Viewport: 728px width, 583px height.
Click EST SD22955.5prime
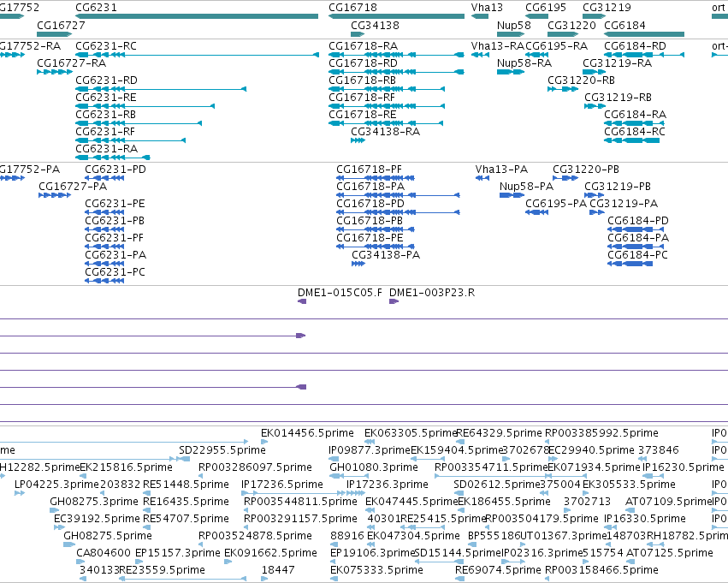[183, 459]
